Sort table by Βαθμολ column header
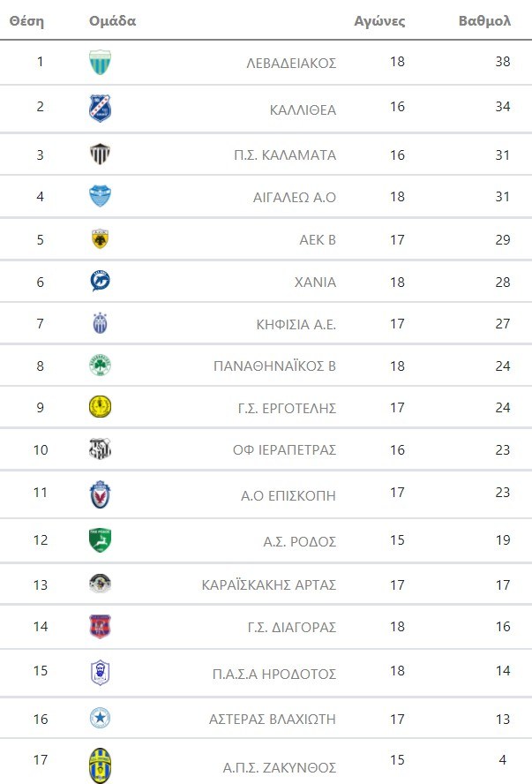Screen dimensions: 532x784 click(484, 21)
